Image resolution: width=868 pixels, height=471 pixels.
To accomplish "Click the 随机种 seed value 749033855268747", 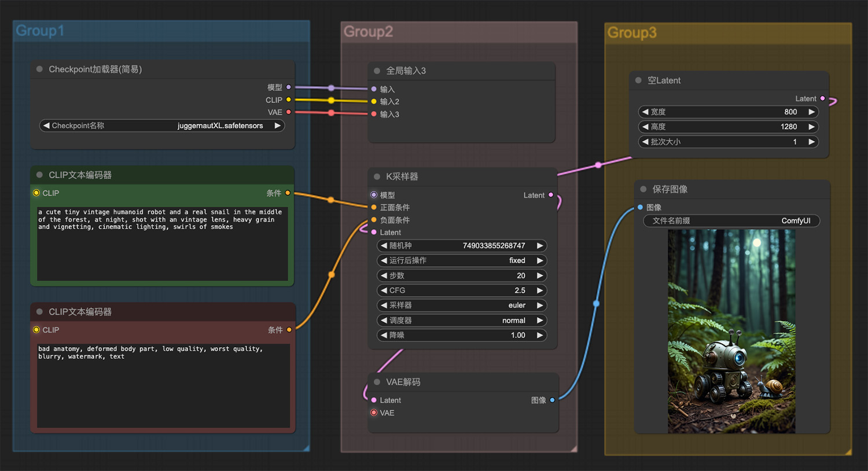I will click(x=494, y=245).
